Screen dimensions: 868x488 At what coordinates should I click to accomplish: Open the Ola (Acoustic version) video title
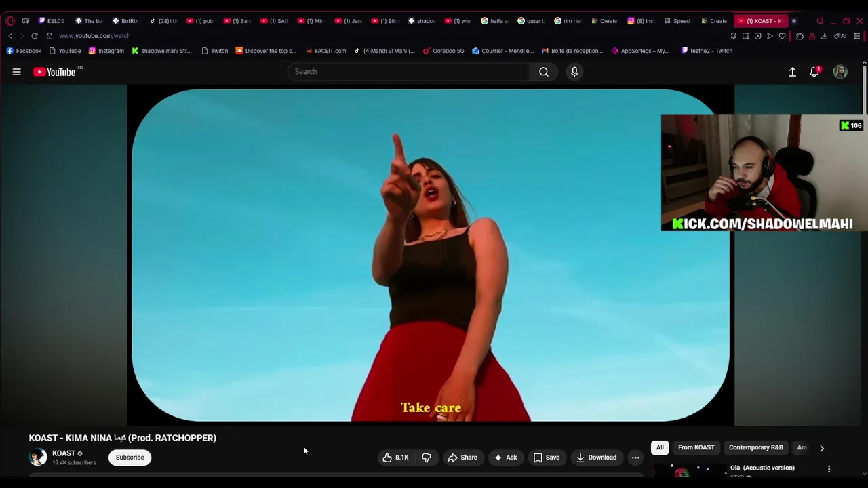(762, 468)
